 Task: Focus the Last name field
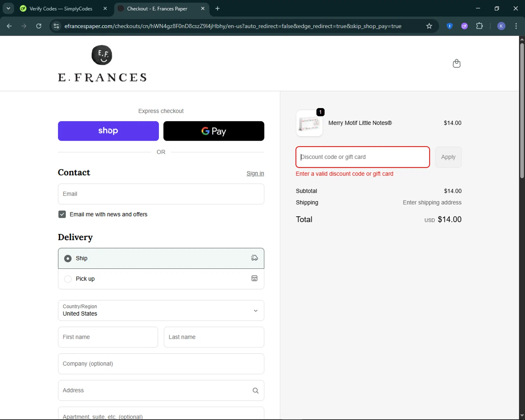214,337
